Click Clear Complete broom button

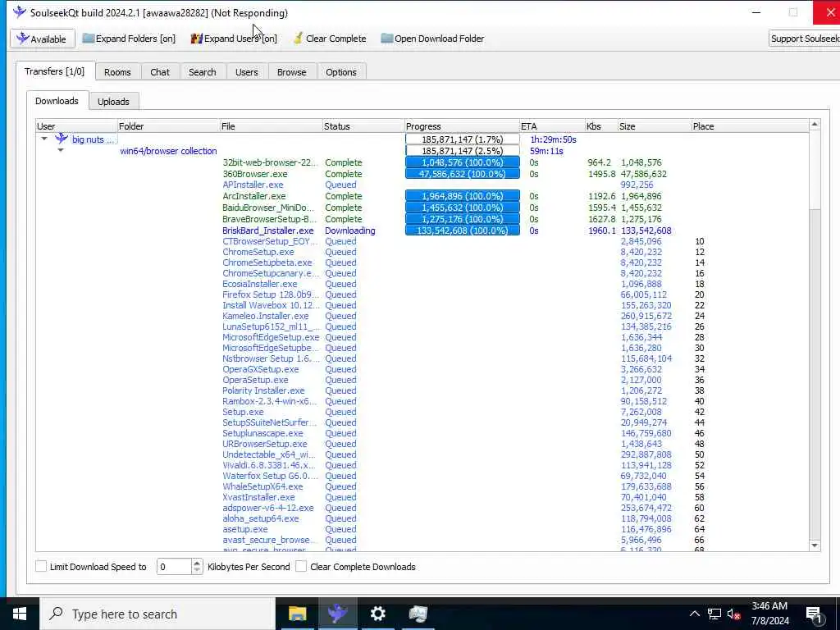pyautogui.click(x=330, y=39)
